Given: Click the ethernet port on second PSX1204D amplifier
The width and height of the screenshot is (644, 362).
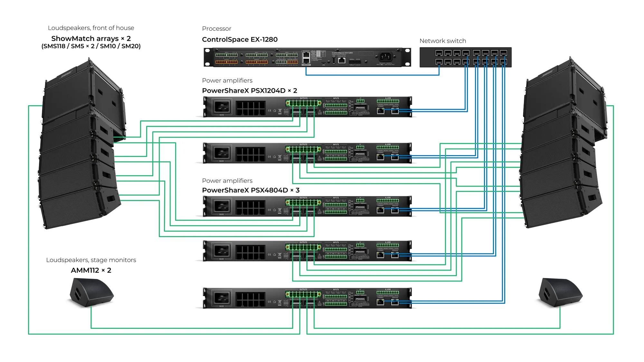Looking at the screenshot, I should [381, 157].
